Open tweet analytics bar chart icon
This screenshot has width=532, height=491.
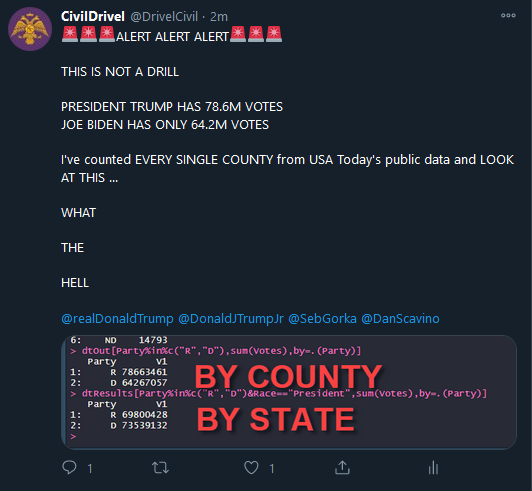coord(433,468)
